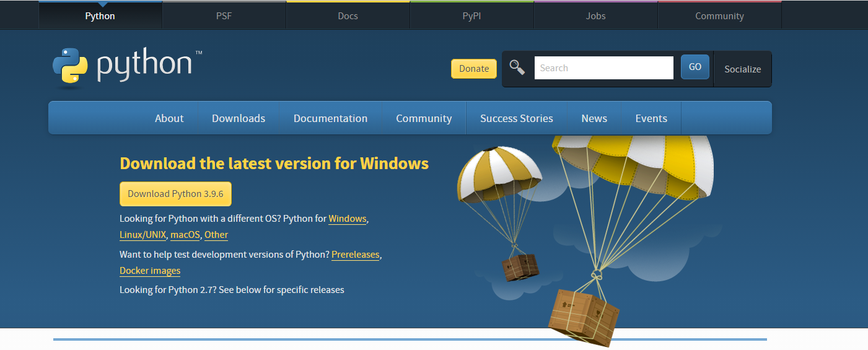This screenshot has height=350, width=868.
Task: Open the Docker images link
Action: coord(150,271)
